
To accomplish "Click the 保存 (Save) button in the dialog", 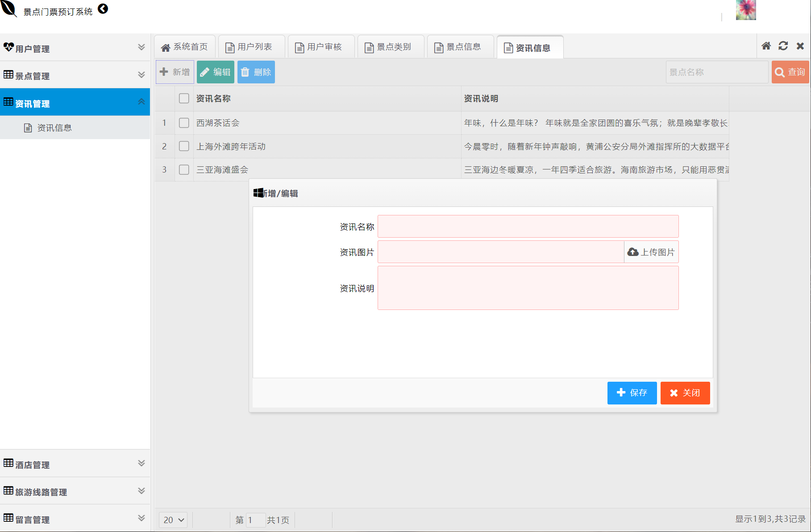I will [x=632, y=393].
